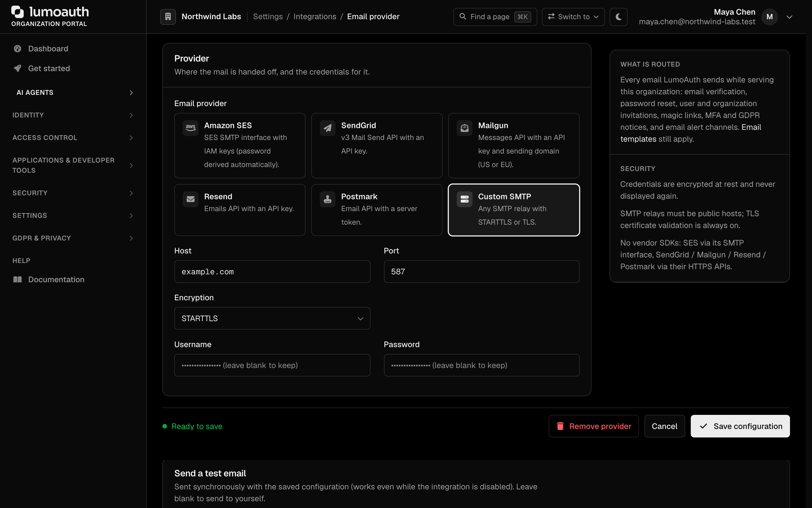Click the search magnifier icon
812x508 pixels.
pos(463,16)
